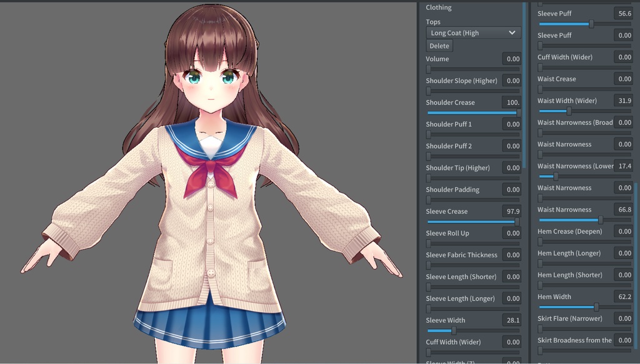640x364 pixels.
Task: Edit the Sleeve Fabric Thickness value
Action: pyautogui.click(x=514, y=255)
